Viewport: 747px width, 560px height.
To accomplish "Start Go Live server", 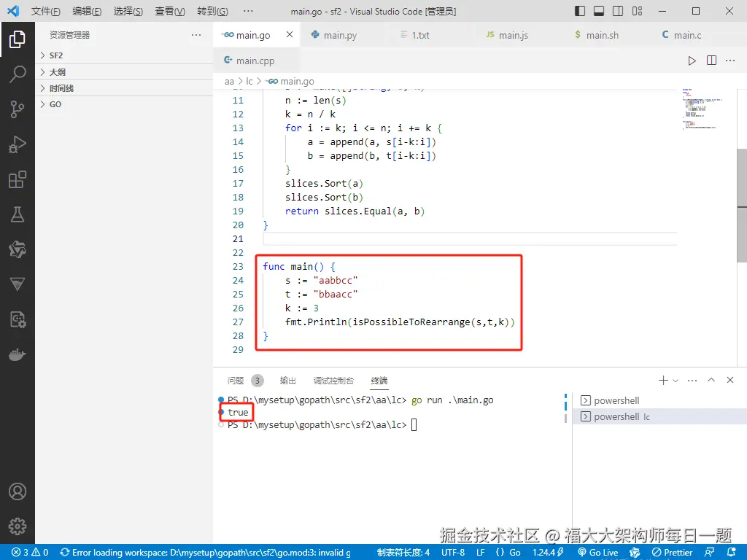I will click(598, 553).
